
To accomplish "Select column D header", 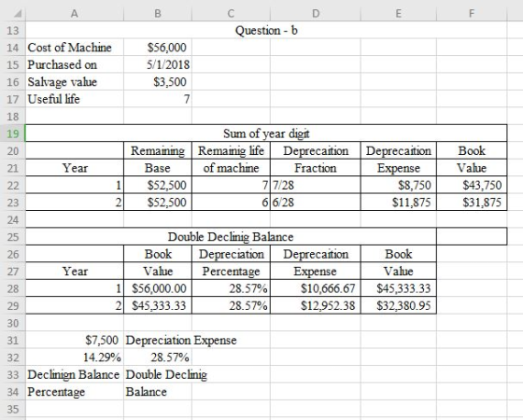I will [316, 14].
